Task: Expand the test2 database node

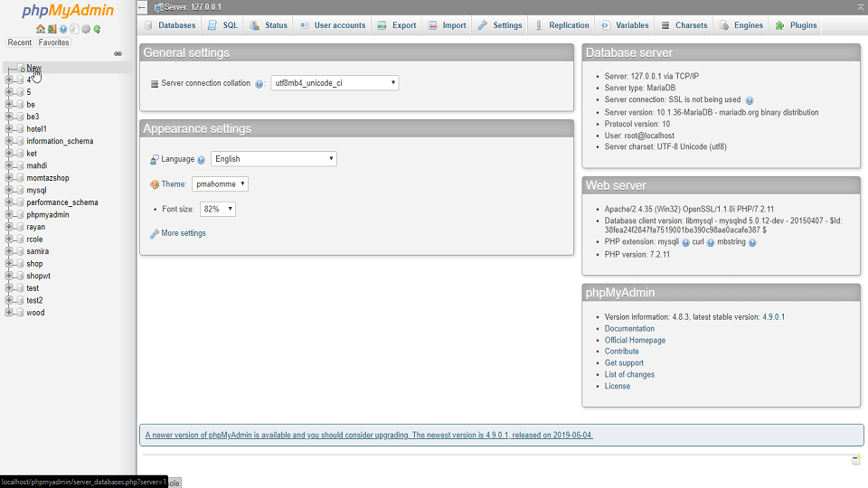Action: 9,300
